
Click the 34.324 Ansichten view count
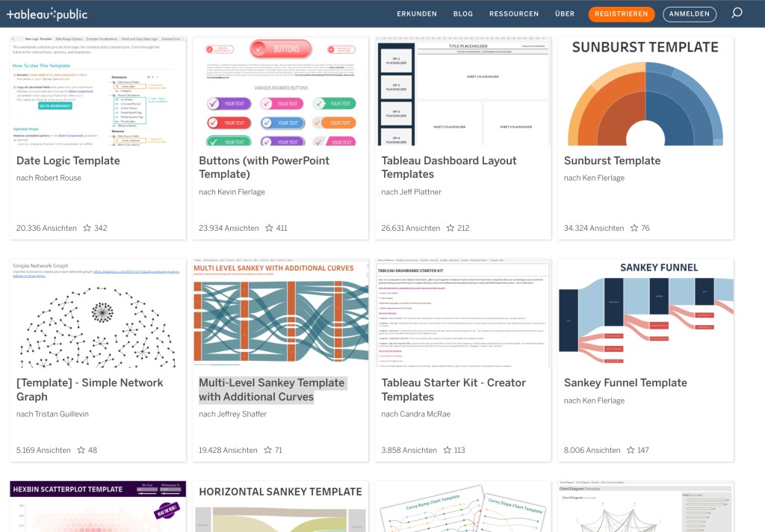594,228
